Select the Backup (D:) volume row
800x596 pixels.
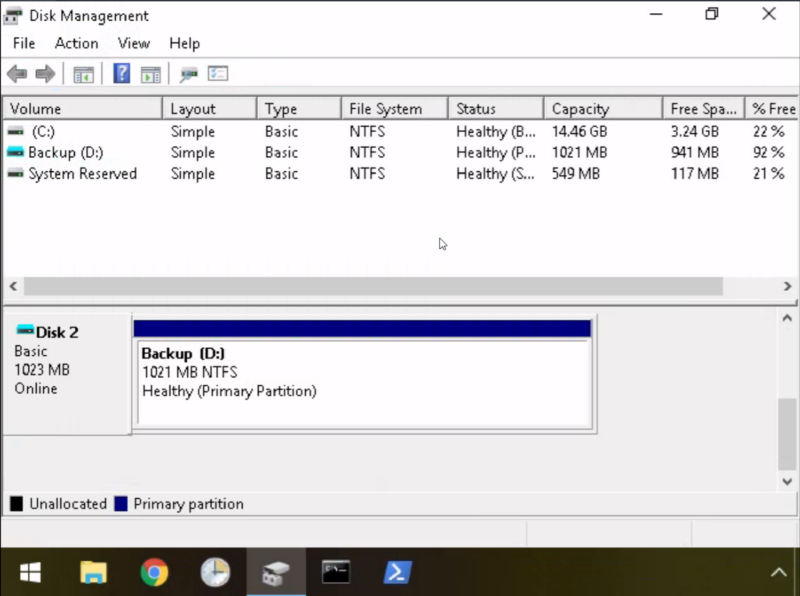(65, 153)
